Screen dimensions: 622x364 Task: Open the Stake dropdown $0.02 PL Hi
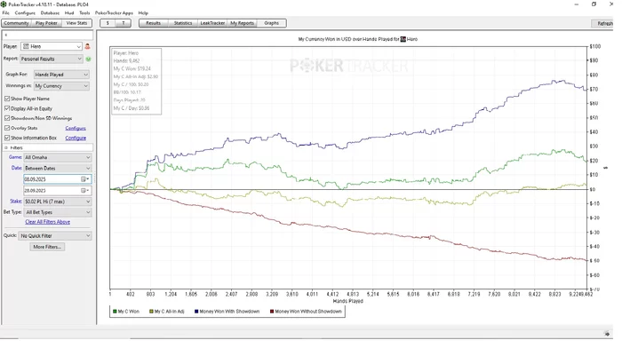(58, 202)
